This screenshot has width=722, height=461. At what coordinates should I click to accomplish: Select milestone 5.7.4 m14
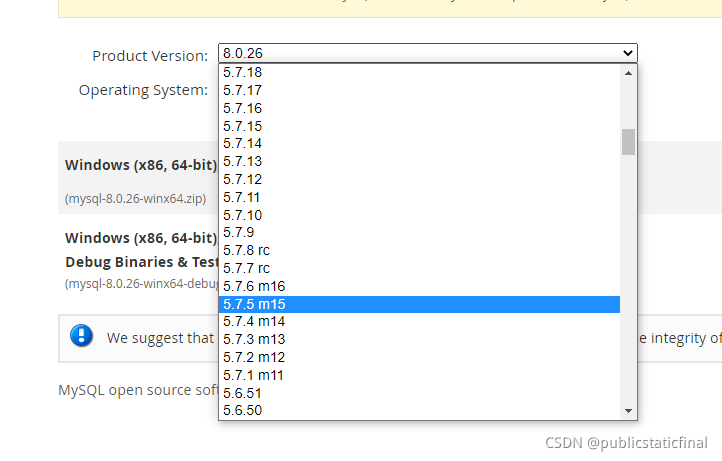click(x=419, y=321)
